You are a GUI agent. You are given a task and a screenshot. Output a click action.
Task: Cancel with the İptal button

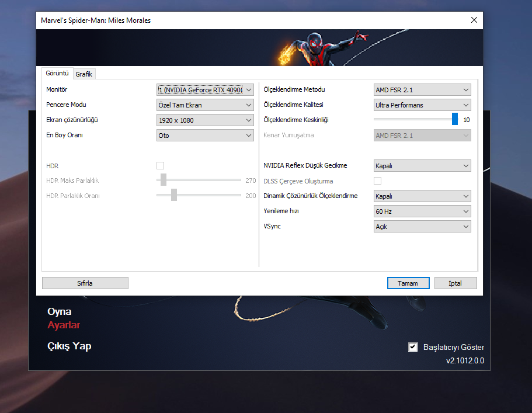tap(455, 283)
